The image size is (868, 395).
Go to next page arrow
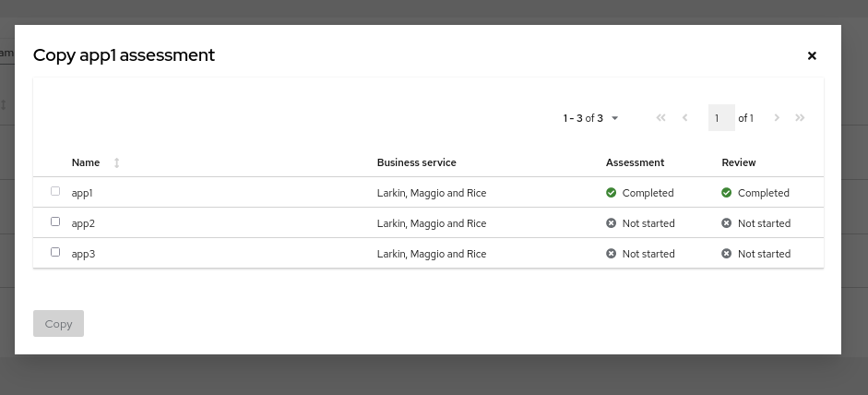[777, 118]
